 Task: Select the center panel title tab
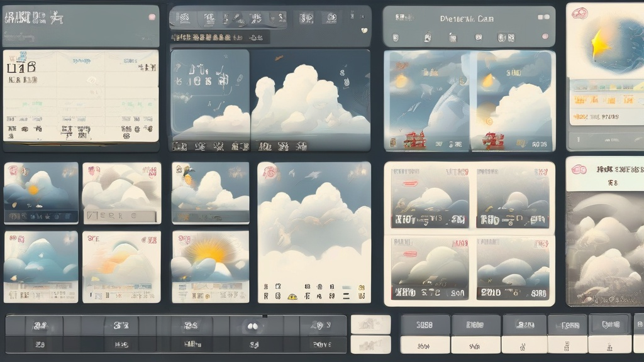tap(466, 18)
